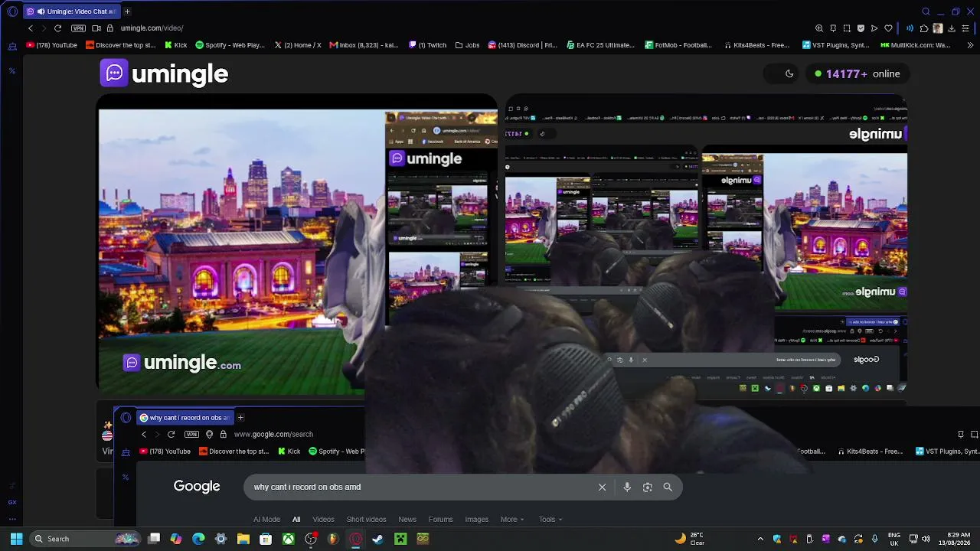The height and width of the screenshot is (551, 980).
Task: Open the three-dot sidebar options icon
Action: pos(12,519)
